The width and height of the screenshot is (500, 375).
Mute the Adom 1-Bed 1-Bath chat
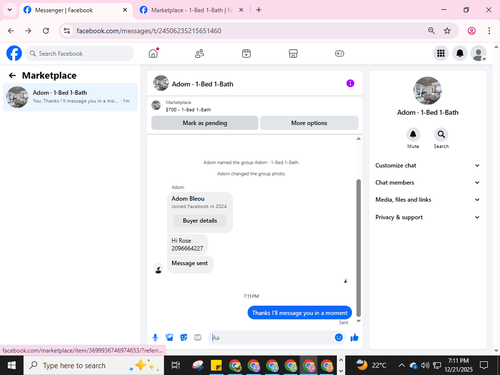(x=413, y=135)
